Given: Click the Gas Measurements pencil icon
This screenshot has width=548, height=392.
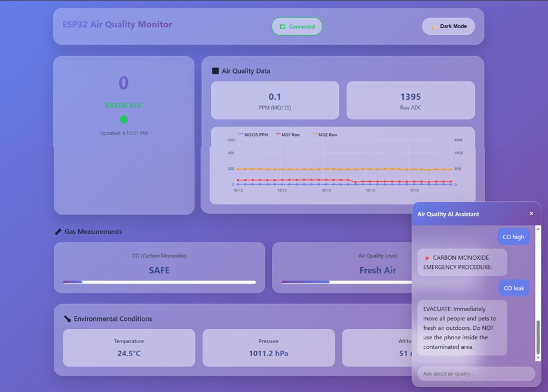Looking at the screenshot, I should coord(58,232).
